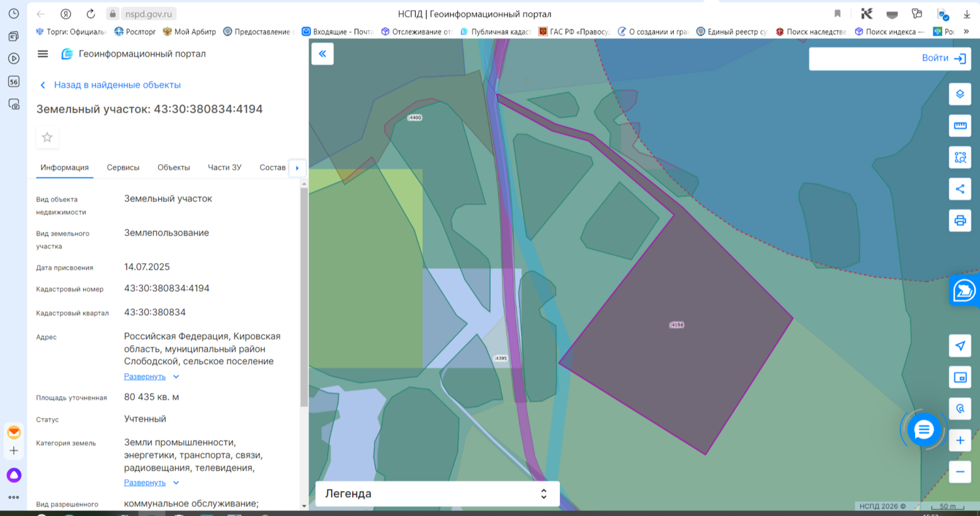Screen dimensions: 980x516
Task: Locate my position on the map
Action: [x=960, y=345]
